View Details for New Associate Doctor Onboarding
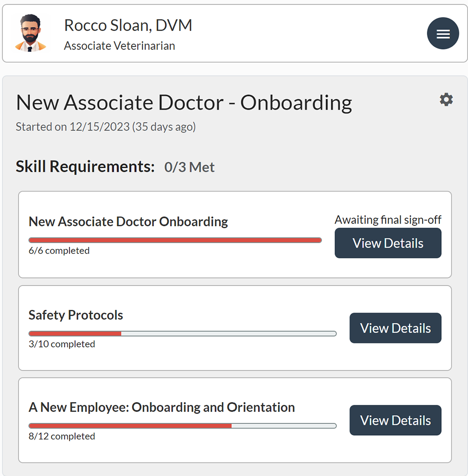 click(388, 243)
